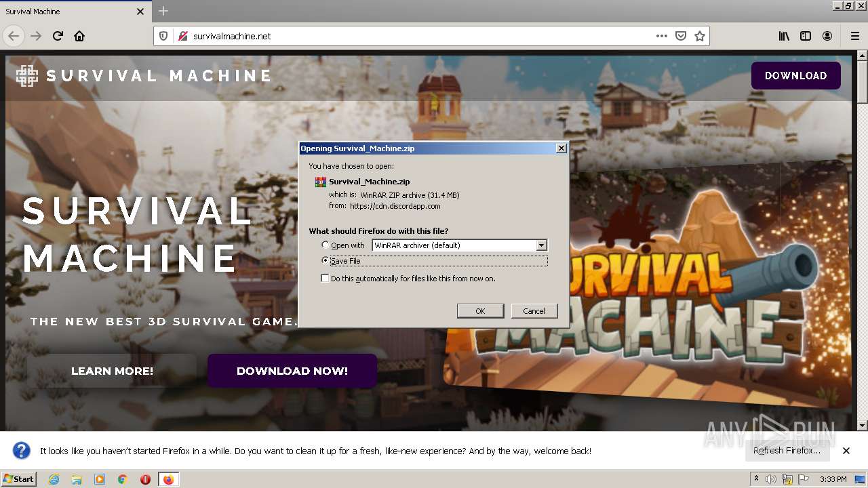Viewport: 868px width, 488px height.
Task: Select the Survival Machine browser tab
Action: click(x=75, y=12)
